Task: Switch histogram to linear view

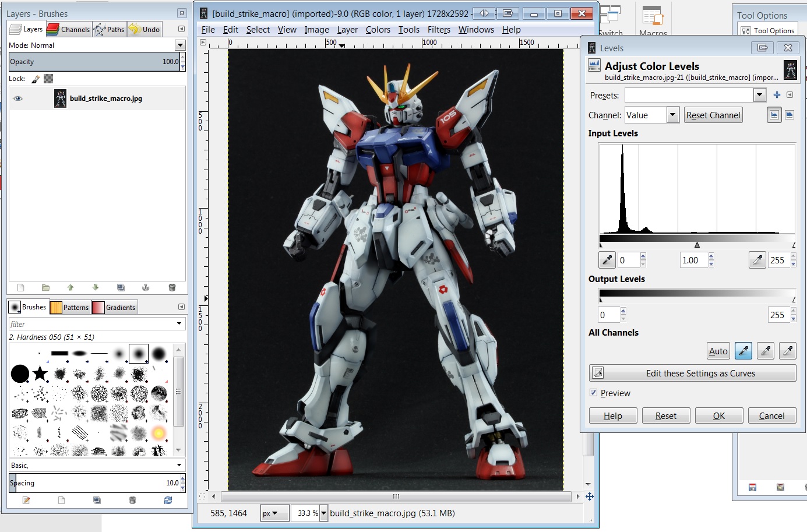Action: [x=774, y=115]
